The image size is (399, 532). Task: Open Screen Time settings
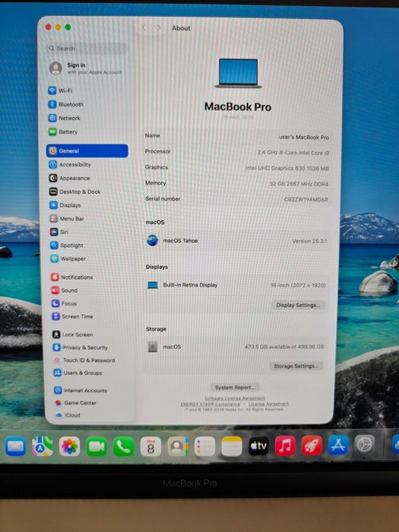(x=73, y=316)
